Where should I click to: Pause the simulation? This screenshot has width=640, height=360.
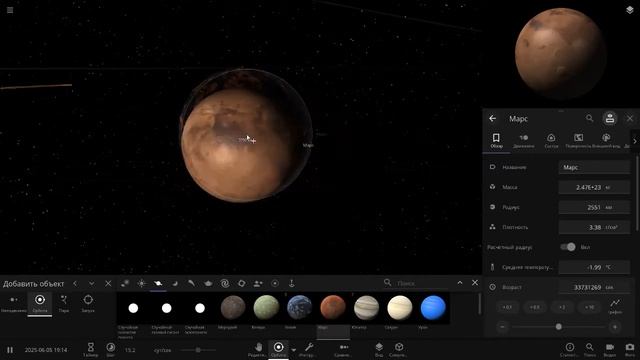[10, 350]
